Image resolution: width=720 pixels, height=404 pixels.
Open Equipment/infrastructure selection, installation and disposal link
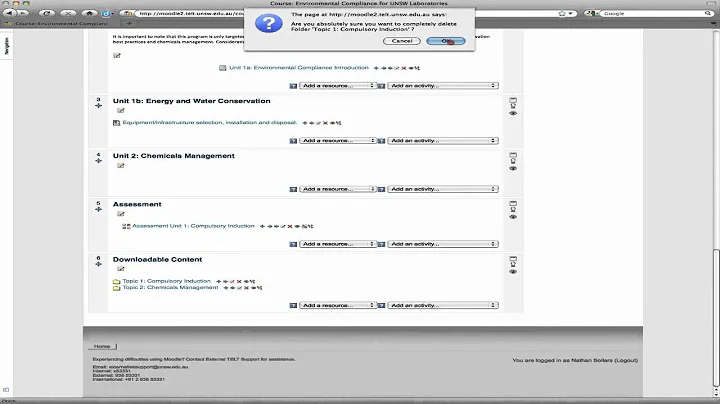point(209,123)
